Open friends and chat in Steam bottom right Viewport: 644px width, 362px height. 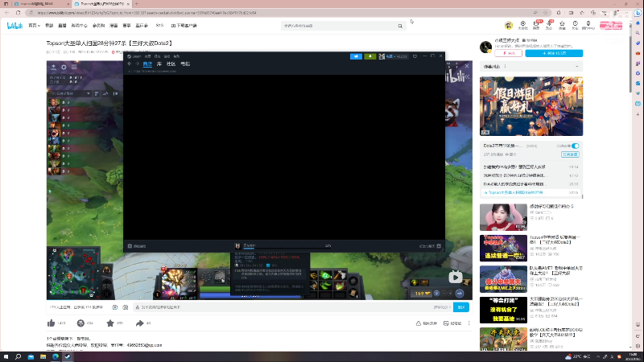[x=430, y=246]
